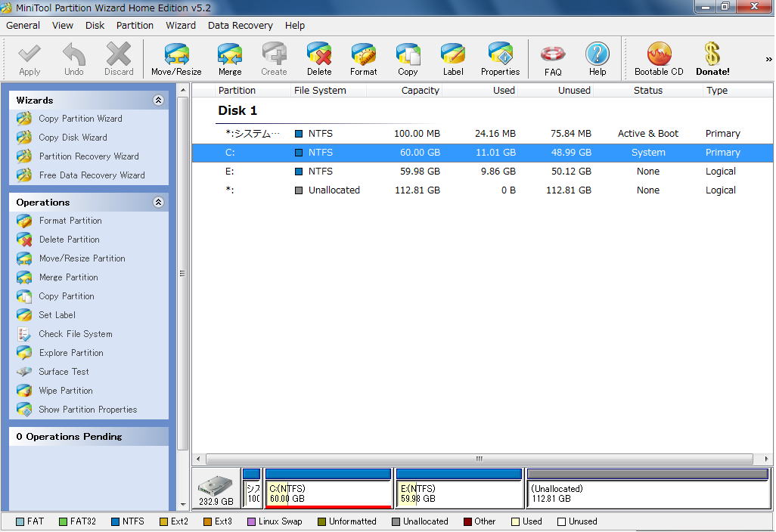Choose Delete Partition in Operations panel

[x=70, y=240]
